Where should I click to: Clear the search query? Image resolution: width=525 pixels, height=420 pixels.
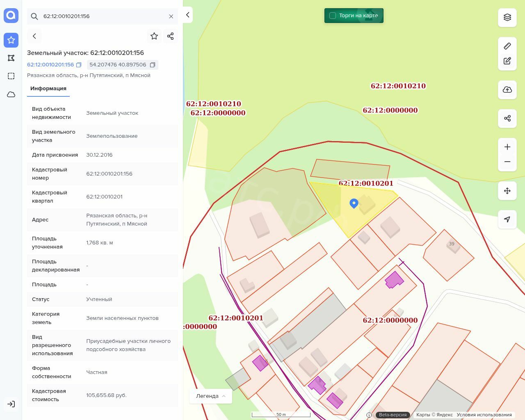[x=171, y=16]
